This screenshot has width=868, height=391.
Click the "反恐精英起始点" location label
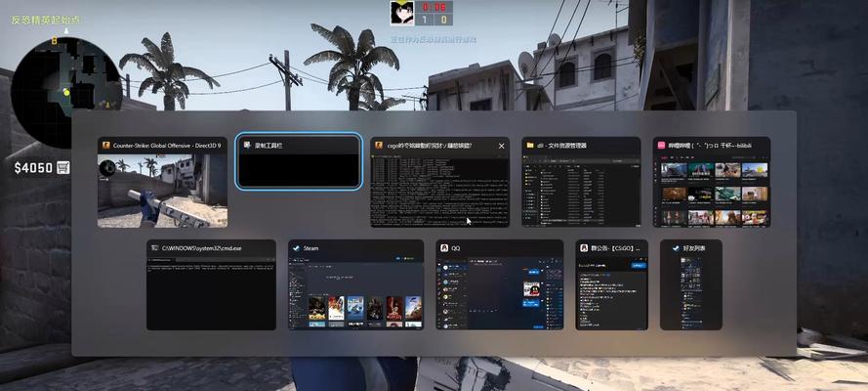pos(46,20)
